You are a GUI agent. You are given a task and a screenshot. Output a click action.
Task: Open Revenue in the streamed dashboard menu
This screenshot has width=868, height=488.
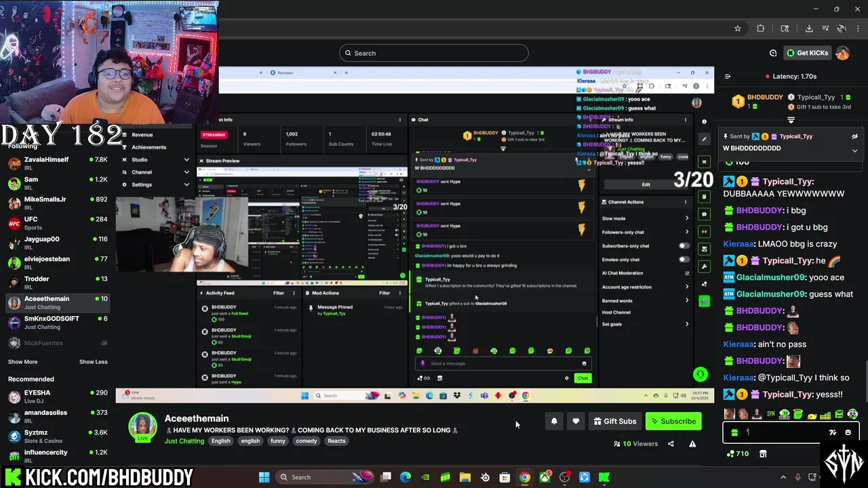142,135
